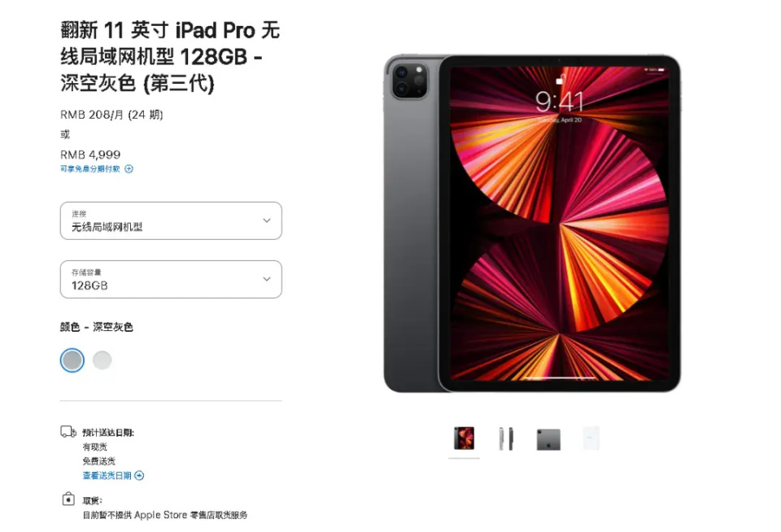This screenshot has height=532, width=781.
Task: Open the 可享免息分期付款 link
Action: click(90, 169)
